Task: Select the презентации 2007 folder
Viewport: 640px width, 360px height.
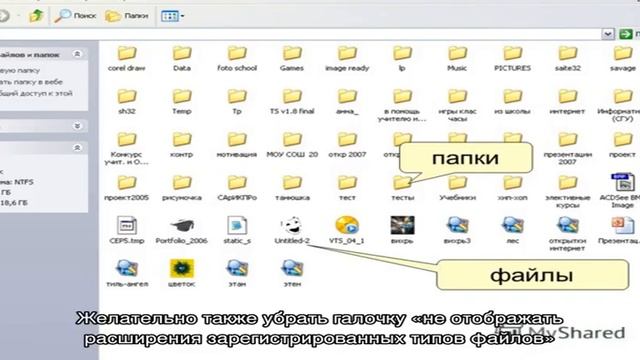Action: click(567, 149)
